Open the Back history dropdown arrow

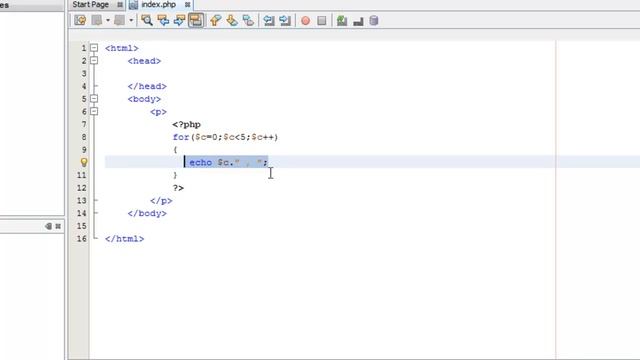coord(108,20)
